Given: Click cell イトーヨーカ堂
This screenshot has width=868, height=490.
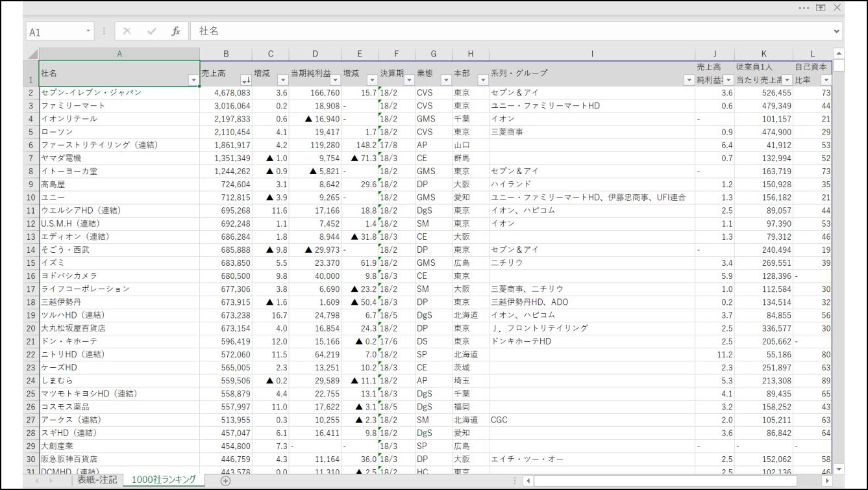Looking at the screenshot, I should tap(119, 172).
